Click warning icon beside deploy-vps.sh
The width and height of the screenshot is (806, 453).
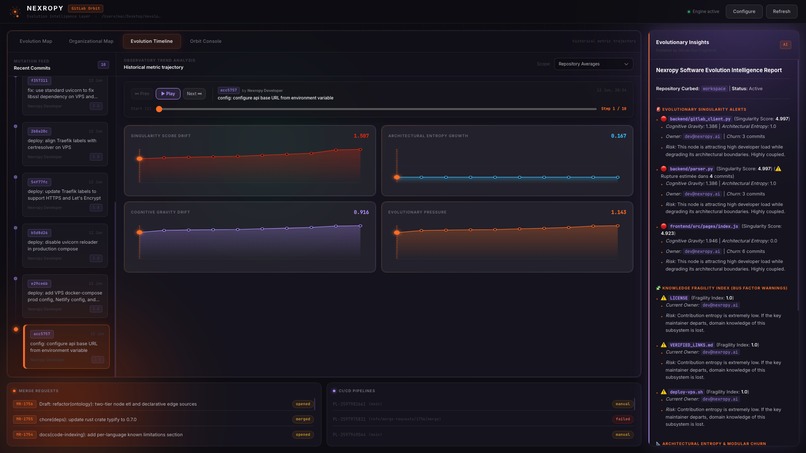[x=663, y=392]
